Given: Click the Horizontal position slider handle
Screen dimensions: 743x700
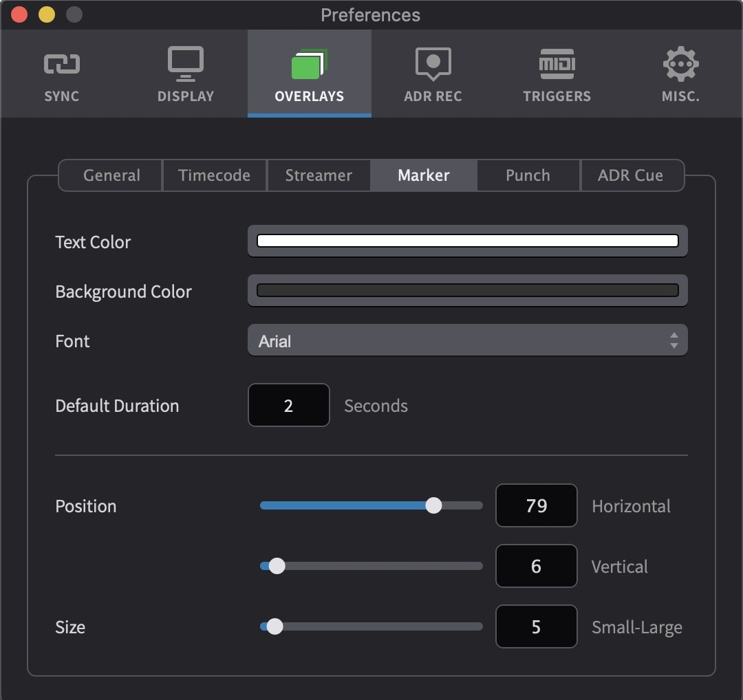Looking at the screenshot, I should (x=433, y=505).
